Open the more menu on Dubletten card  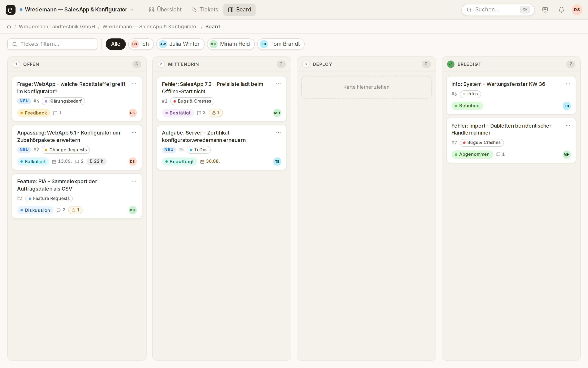coord(568,126)
